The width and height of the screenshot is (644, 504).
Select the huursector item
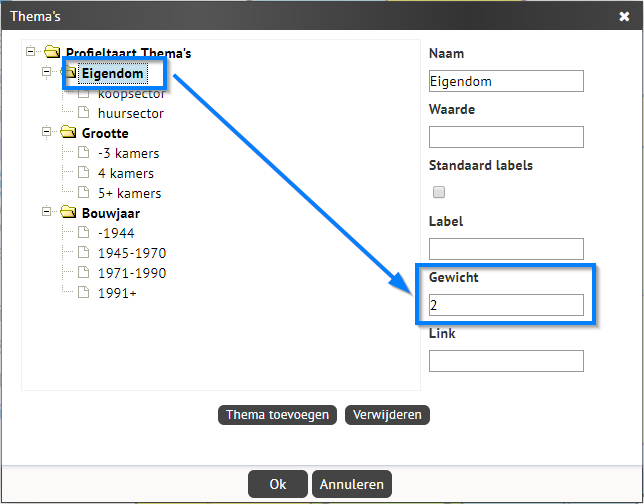(x=131, y=113)
